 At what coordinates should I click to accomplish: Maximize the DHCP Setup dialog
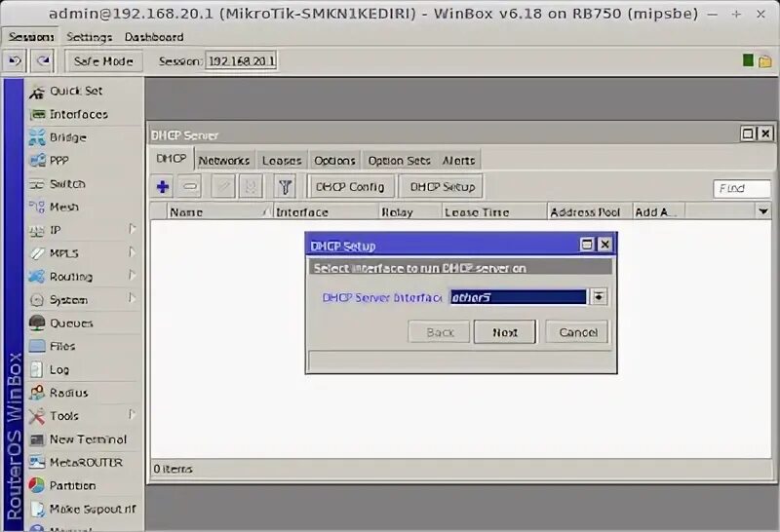pyautogui.click(x=587, y=245)
